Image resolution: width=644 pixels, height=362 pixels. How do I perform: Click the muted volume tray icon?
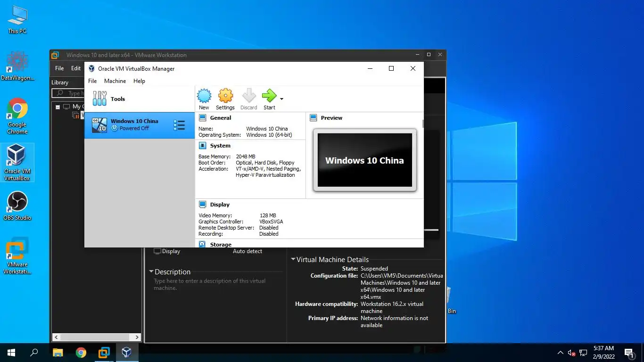571,353
